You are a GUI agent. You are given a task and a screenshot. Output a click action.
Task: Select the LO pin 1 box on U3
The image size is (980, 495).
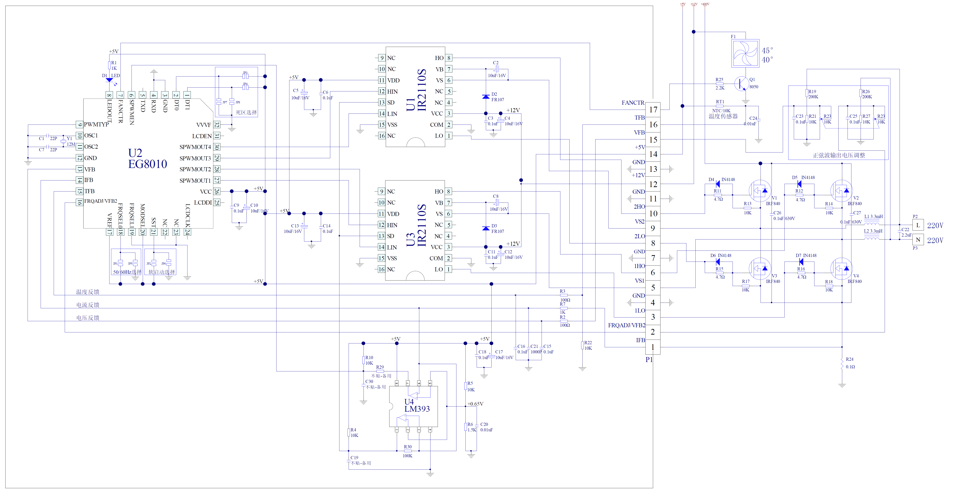(x=449, y=269)
